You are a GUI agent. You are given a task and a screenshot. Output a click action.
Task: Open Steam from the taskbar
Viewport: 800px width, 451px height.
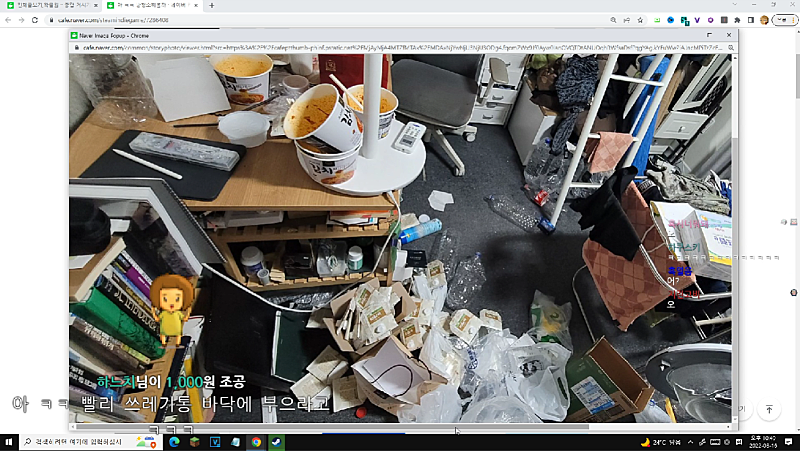tap(276, 441)
